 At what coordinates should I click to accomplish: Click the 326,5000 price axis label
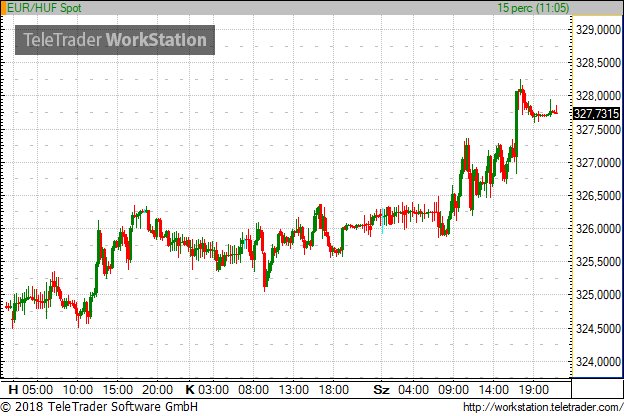click(x=598, y=195)
